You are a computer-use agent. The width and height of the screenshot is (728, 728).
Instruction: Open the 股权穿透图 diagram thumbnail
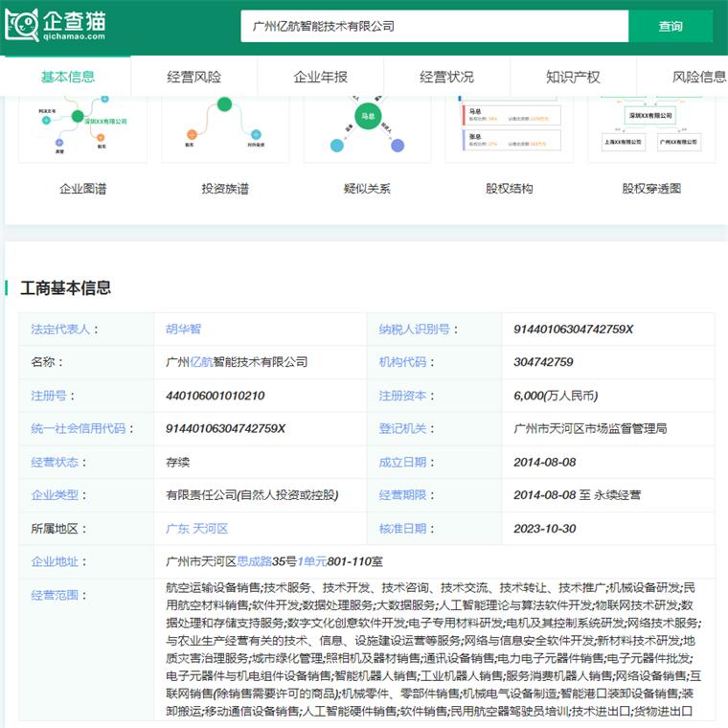pos(652,129)
